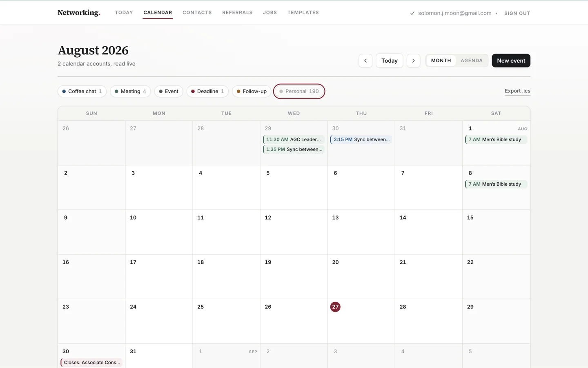Click '2 calendar accounts, read live' text

click(96, 64)
